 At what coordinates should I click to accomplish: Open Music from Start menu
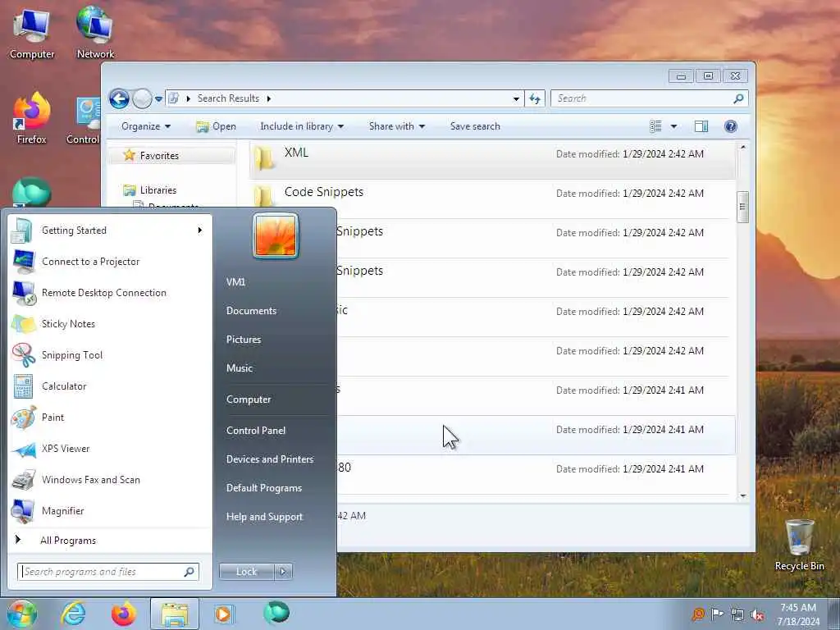(240, 368)
